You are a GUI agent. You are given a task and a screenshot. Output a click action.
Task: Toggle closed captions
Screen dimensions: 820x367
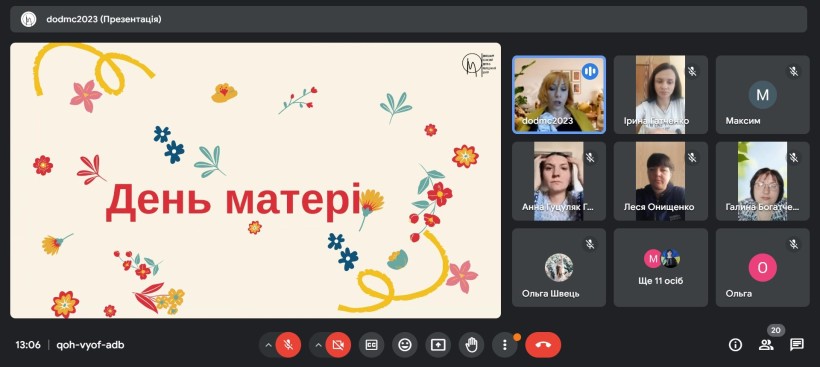[x=371, y=345]
